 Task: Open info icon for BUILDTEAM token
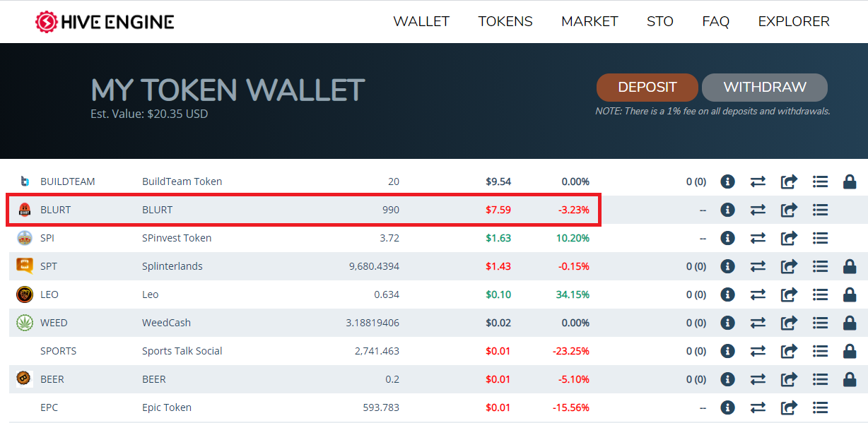(727, 181)
